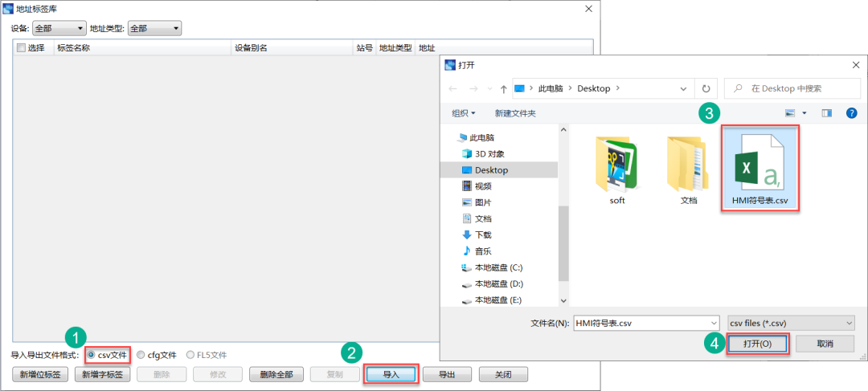This screenshot has height=391, width=868.
Task: Toggle the preview pane icon
Action: point(827,113)
